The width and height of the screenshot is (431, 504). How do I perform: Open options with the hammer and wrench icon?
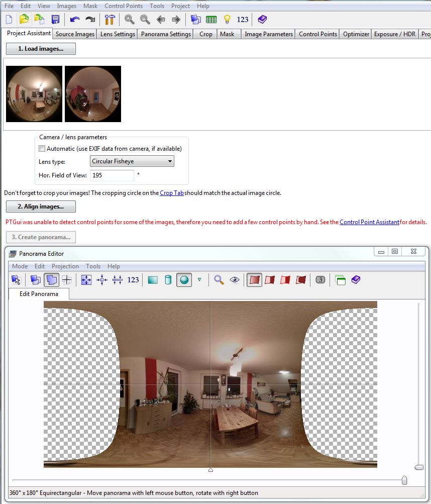110,20
